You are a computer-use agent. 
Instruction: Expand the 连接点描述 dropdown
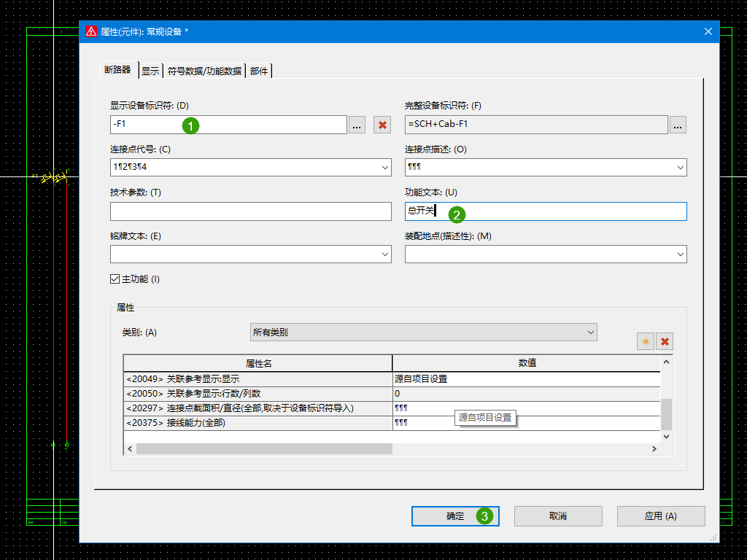681,168
